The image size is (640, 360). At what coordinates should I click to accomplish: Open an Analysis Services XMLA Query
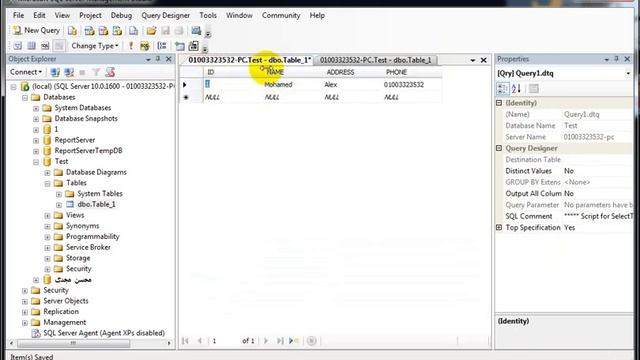[117, 31]
